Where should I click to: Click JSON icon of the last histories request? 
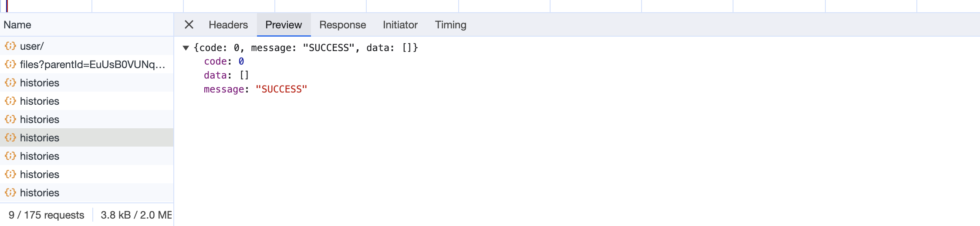pos(10,192)
